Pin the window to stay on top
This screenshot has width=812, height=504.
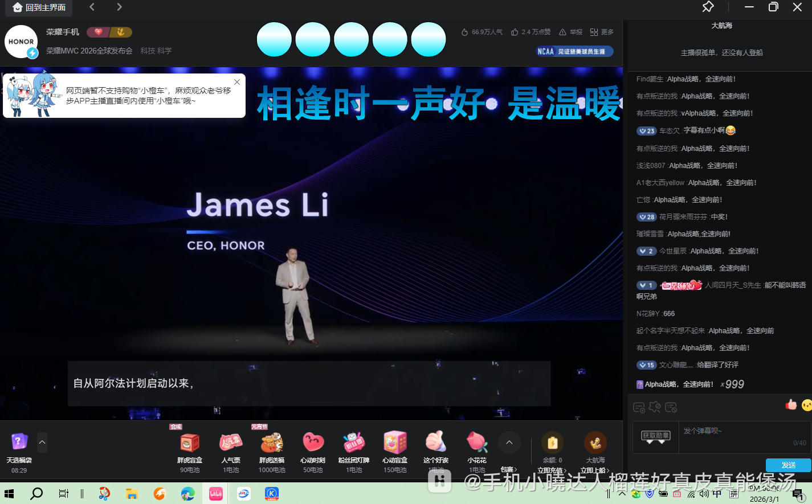708,7
